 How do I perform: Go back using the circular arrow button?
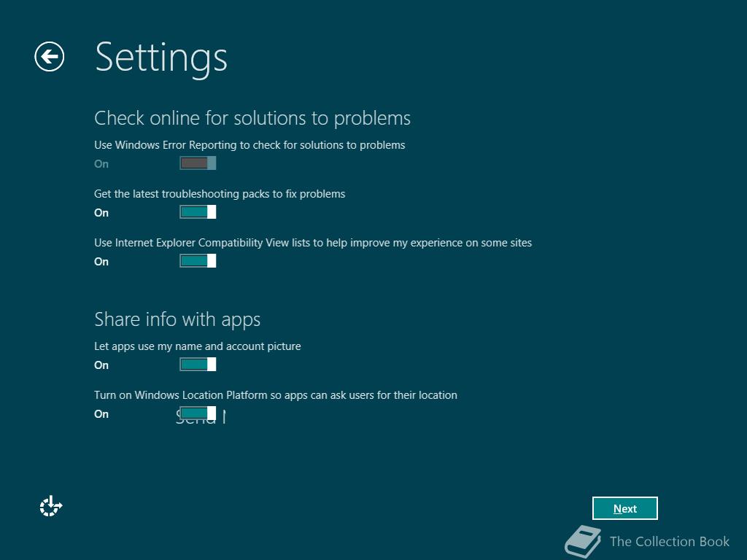[49, 57]
